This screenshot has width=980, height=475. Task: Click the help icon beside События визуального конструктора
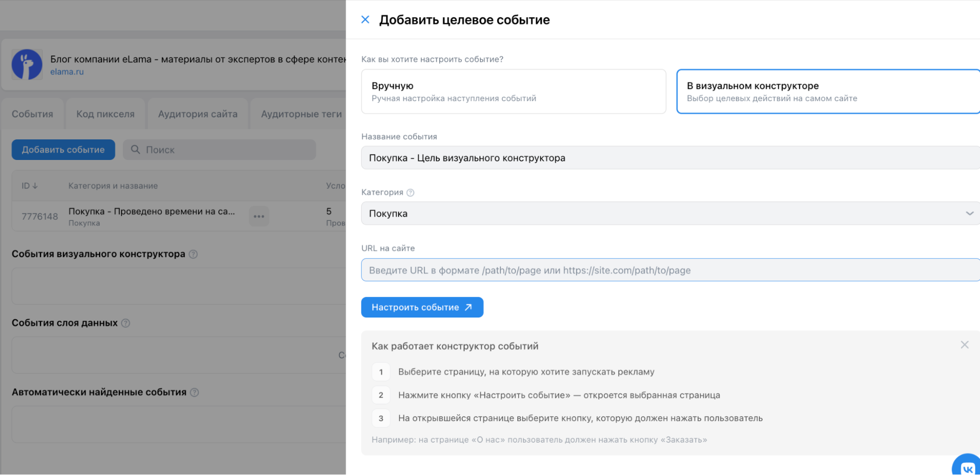(193, 254)
